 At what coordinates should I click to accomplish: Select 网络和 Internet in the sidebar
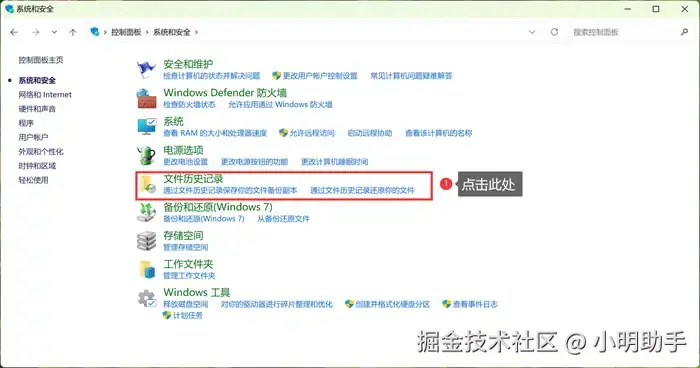point(45,95)
